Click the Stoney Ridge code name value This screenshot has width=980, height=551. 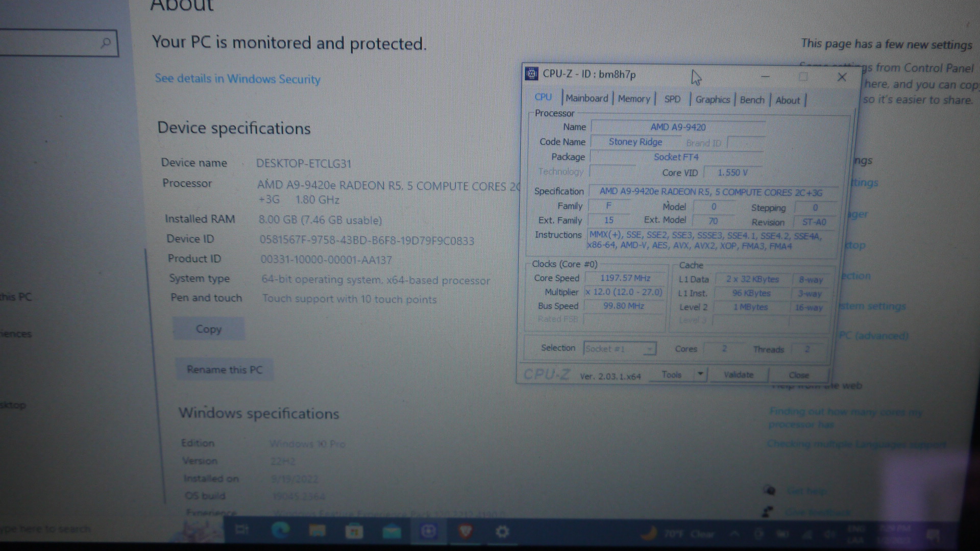click(x=635, y=142)
